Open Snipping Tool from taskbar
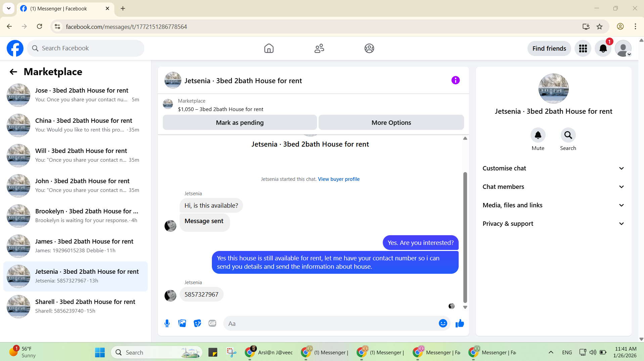The width and height of the screenshot is (644, 361). (x=231, y=352)
